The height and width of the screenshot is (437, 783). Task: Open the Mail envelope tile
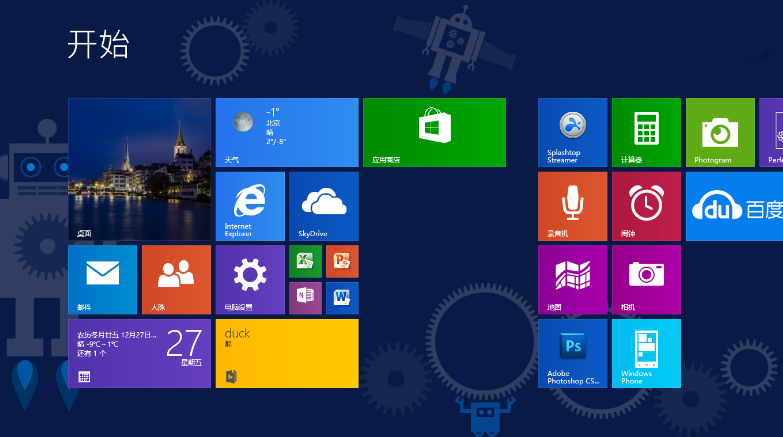pos(102,280)
